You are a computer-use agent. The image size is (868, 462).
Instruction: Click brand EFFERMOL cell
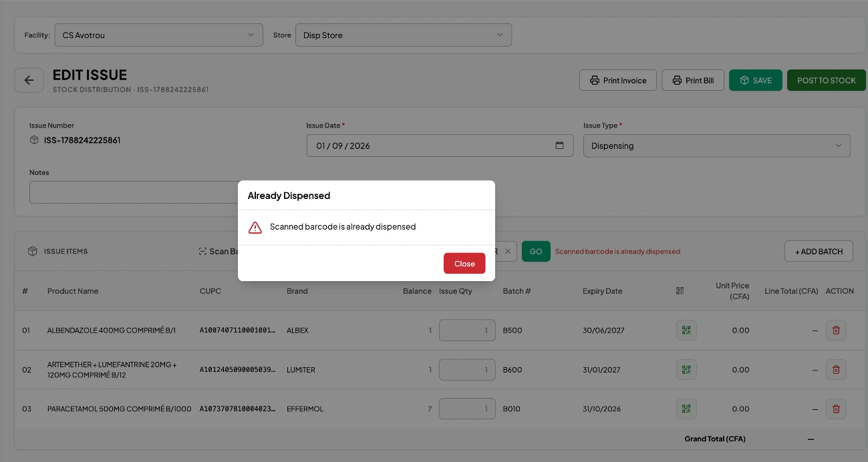tap(305, 409)
